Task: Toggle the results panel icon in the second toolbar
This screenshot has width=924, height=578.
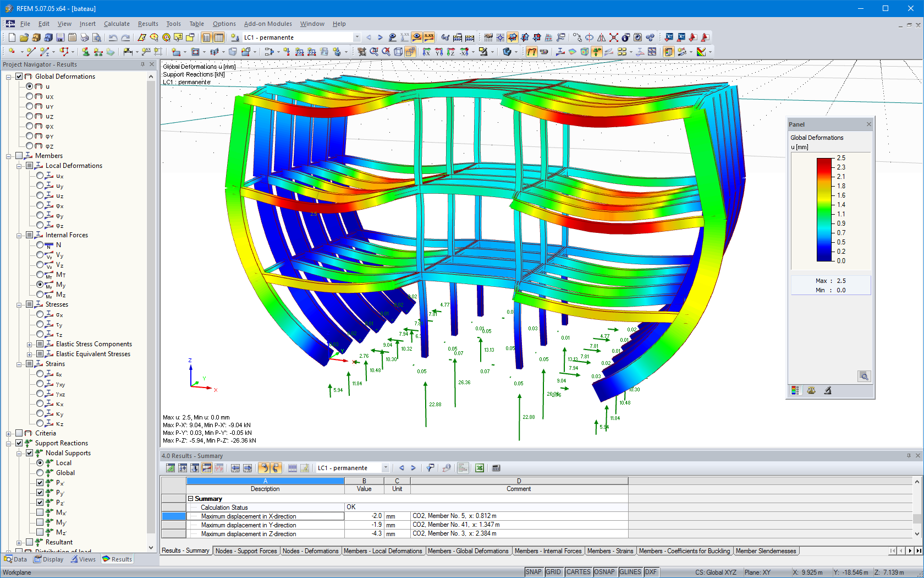Action: pos(669,52)
